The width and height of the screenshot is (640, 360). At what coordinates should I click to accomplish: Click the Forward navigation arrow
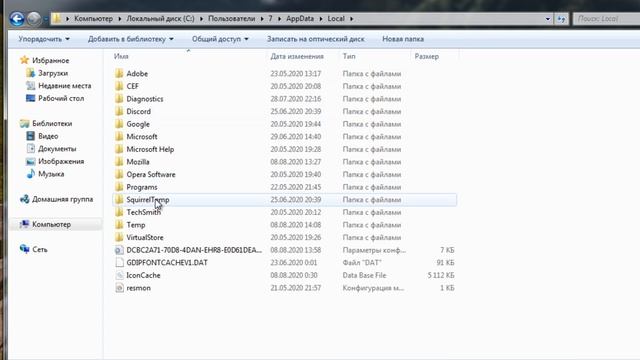(x=34, y=19)
